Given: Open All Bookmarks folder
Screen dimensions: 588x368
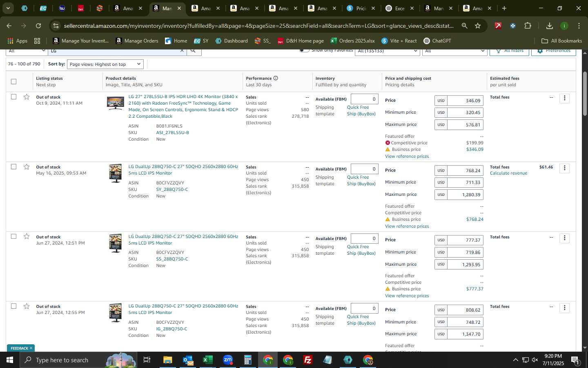Looking at the screenshot, I should tap(561, 41).
